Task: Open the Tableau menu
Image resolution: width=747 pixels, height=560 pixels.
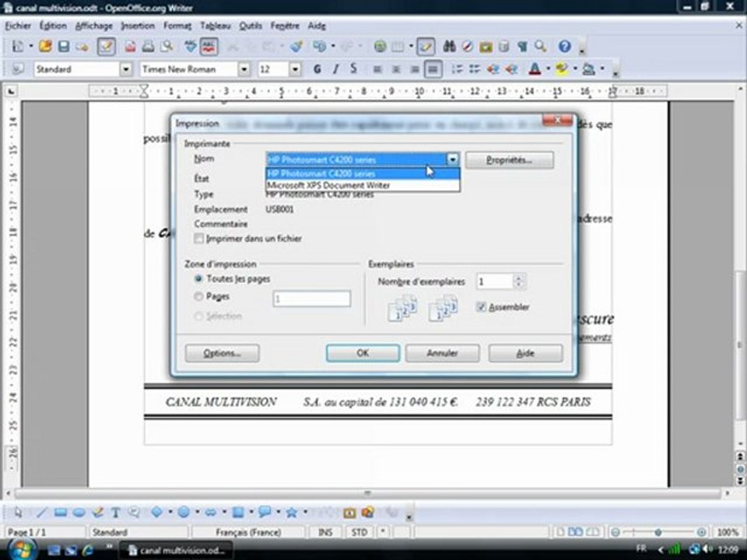Action: 216,26
